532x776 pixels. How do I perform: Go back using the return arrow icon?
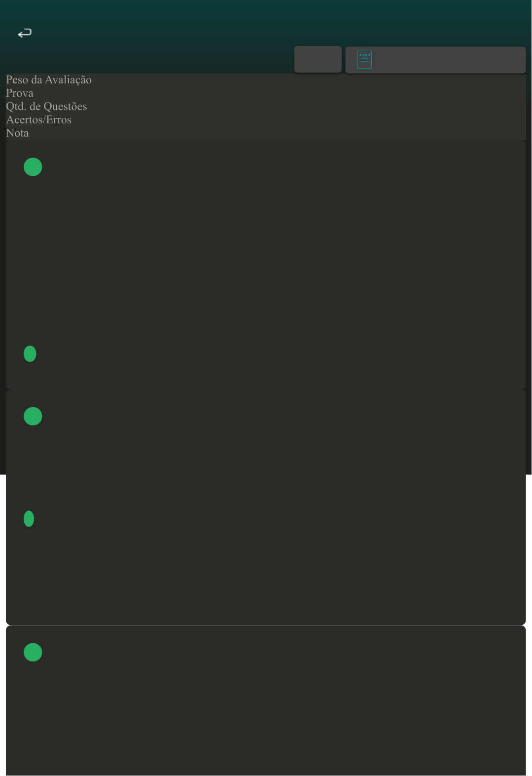coord(25,33)
